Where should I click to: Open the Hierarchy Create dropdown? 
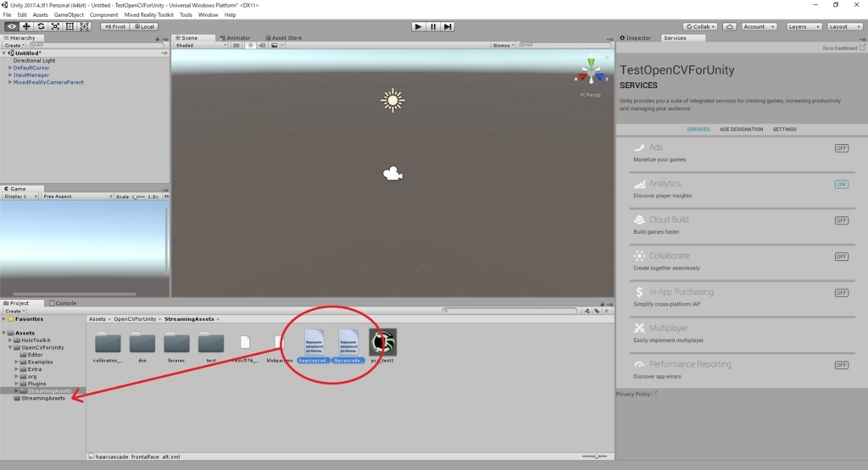14,46
